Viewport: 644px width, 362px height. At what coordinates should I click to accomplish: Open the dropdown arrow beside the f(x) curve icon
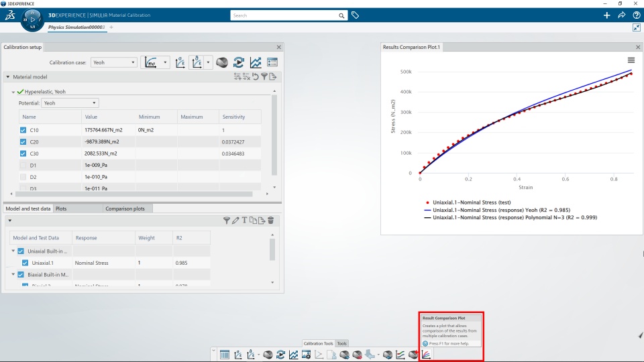tap(165, 62)
